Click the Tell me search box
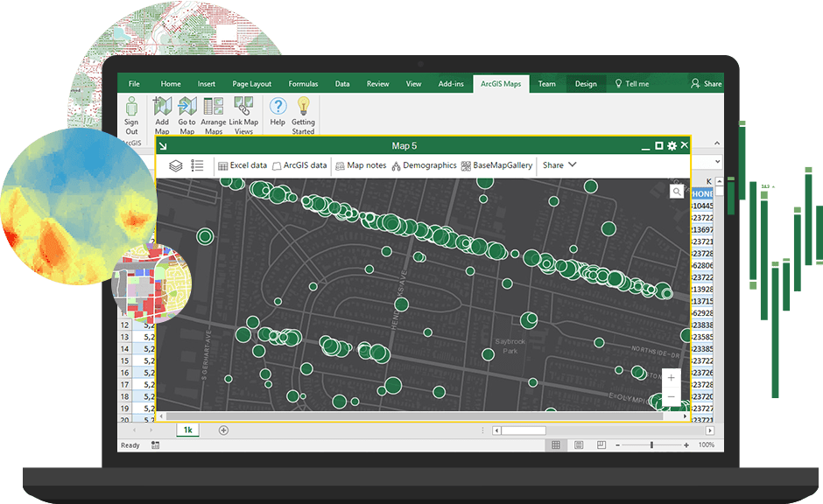 pos(632,84)
